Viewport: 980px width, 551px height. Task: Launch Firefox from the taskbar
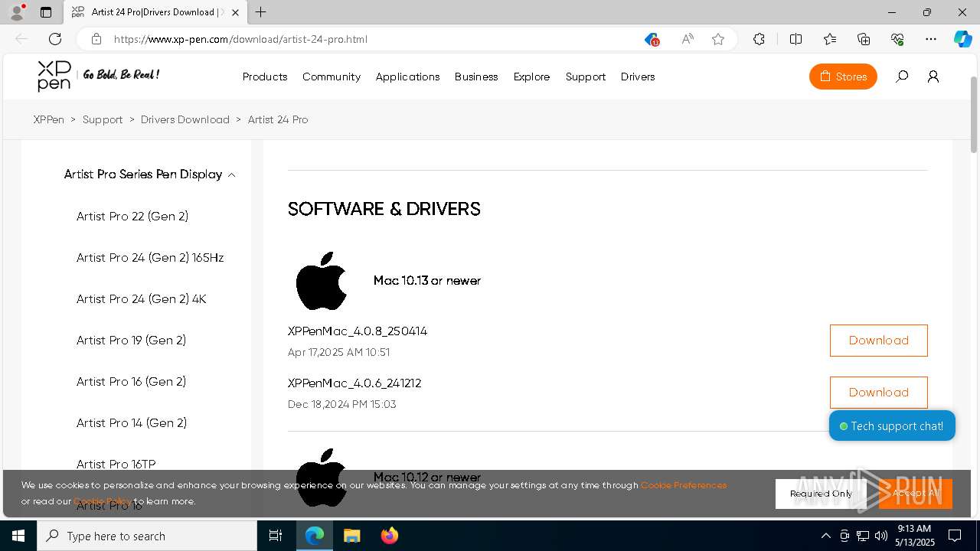(390, 536)
